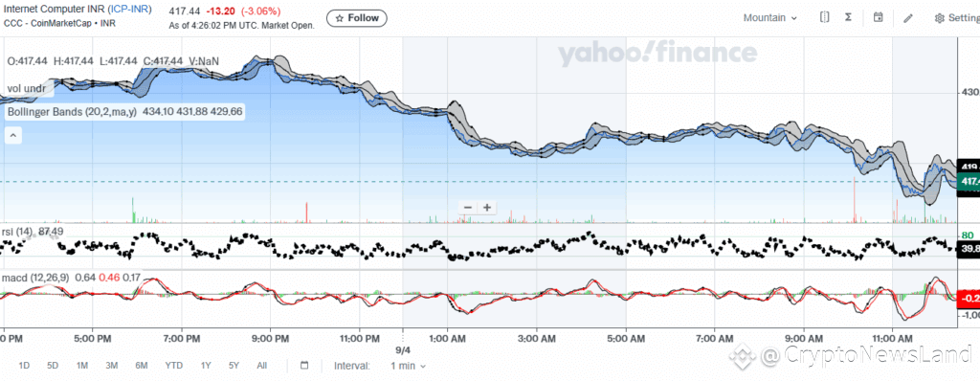980x381 pixels.
Task: Follow ICP-INR with the star Follow button
Action: [x=357, y=18]
